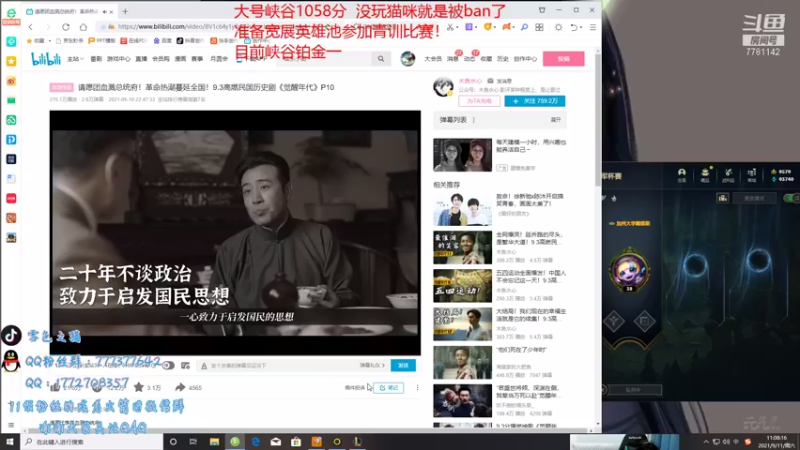The image size is (800, 450).
Task: Open the browser hamburger menu
Action: coord(592,27)
